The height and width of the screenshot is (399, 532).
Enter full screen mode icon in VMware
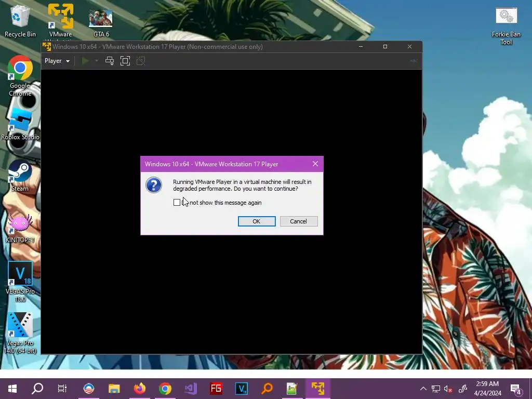coord(125,61)
